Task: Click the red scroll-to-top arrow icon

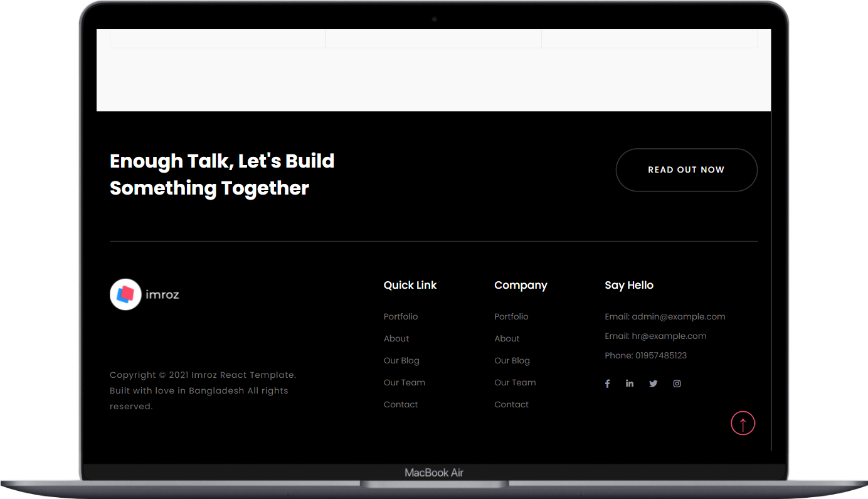Action: [x=743, y=424]
